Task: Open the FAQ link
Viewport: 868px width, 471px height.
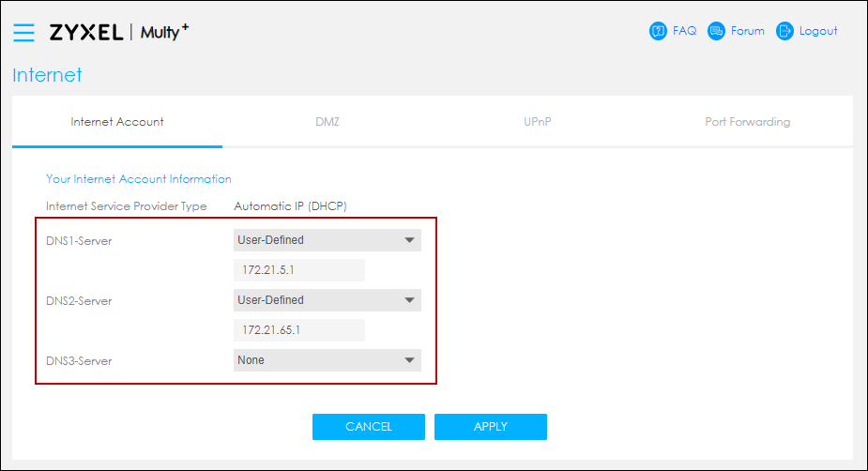Action: (684, 31)
